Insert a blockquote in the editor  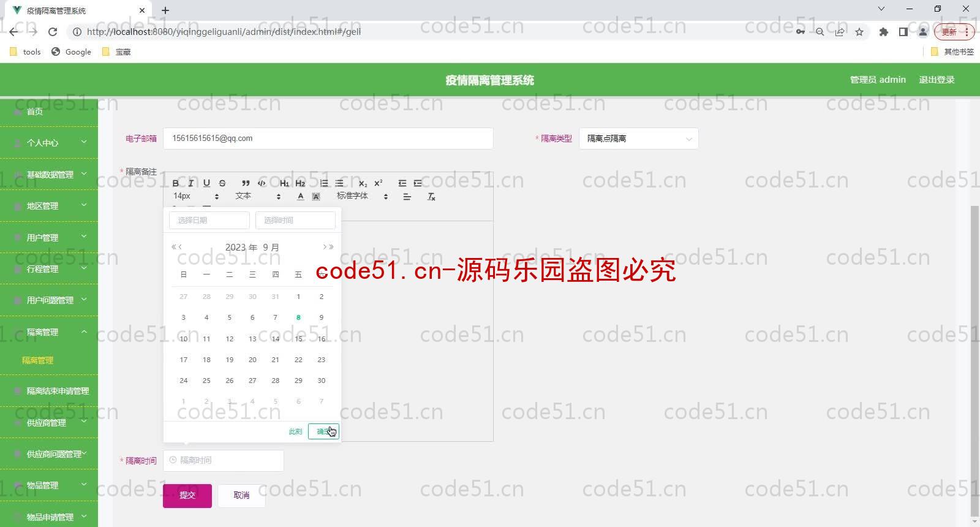coord(246,183)
